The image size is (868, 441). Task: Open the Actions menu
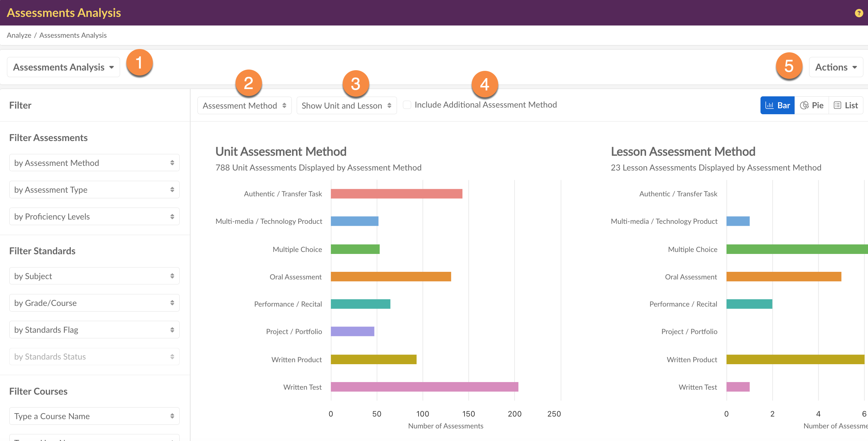836,67
